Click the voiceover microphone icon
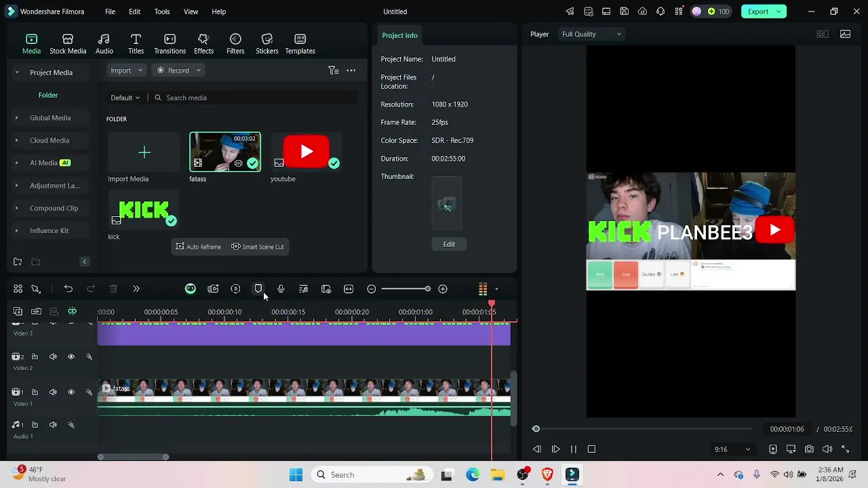The image size is (868, 488). [281, 289]
